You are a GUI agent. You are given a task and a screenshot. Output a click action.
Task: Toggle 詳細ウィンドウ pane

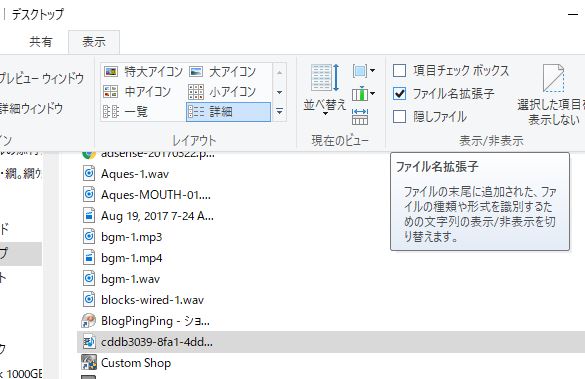[31, 109]
